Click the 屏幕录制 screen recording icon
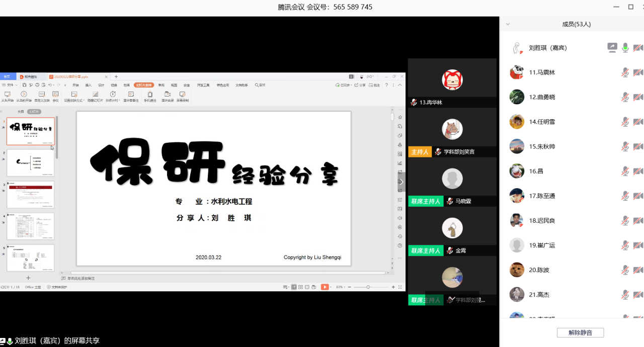This screenshot has width=644, height=347. point(183,95)
